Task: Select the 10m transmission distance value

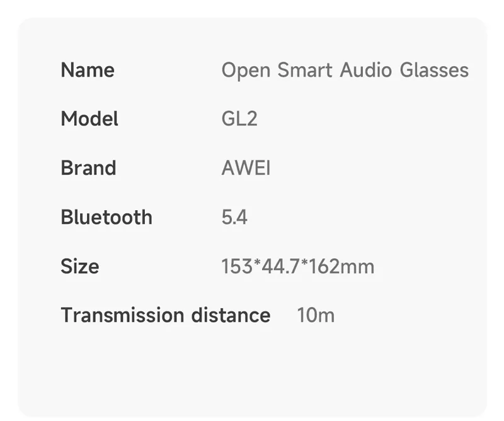Action: 316,315
